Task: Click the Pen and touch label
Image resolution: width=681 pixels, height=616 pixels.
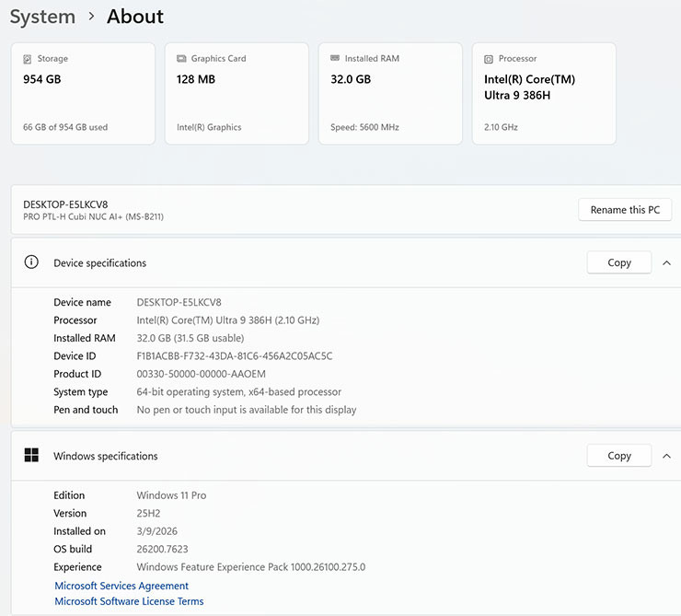Action: (x=86, y=410)
